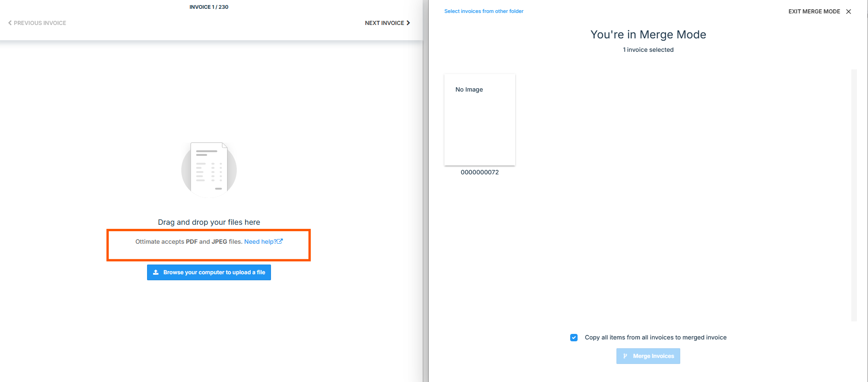Click the merge panel vertical scrollbar

click(854, 195)
